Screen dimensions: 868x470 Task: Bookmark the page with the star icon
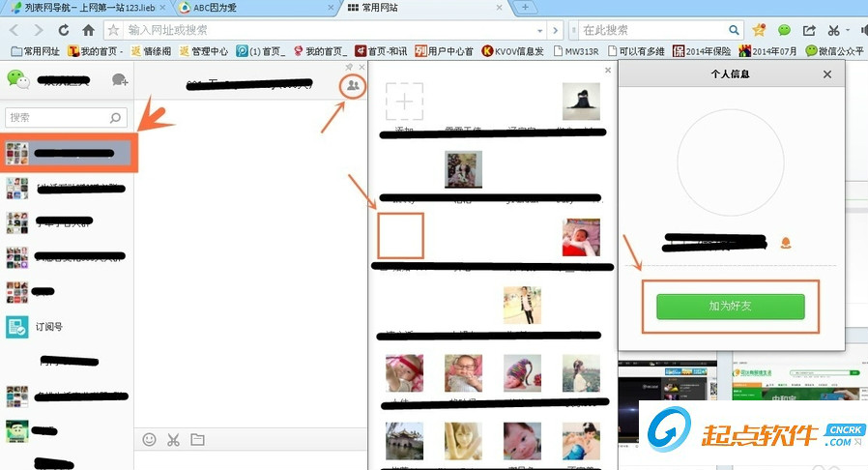pyautogui.click(x=113, y=30)
